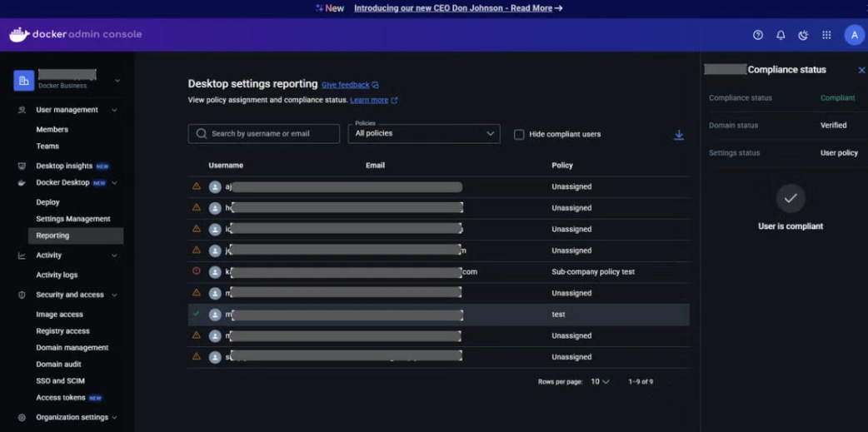The width and height of the screenshot is (868, 432).
Task: Click the Policy column header
Action: pyautogui.click(x=562, y=166)
